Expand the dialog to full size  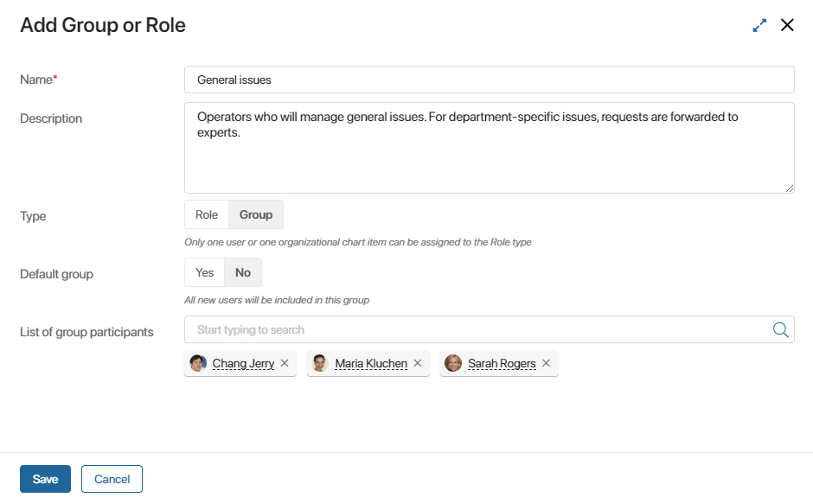click(x=759, y=25)
